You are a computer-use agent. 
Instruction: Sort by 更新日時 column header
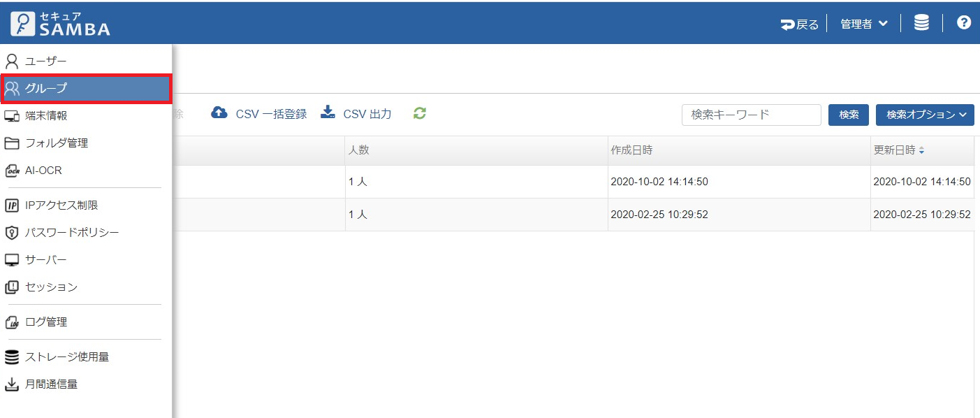point(898,150)
